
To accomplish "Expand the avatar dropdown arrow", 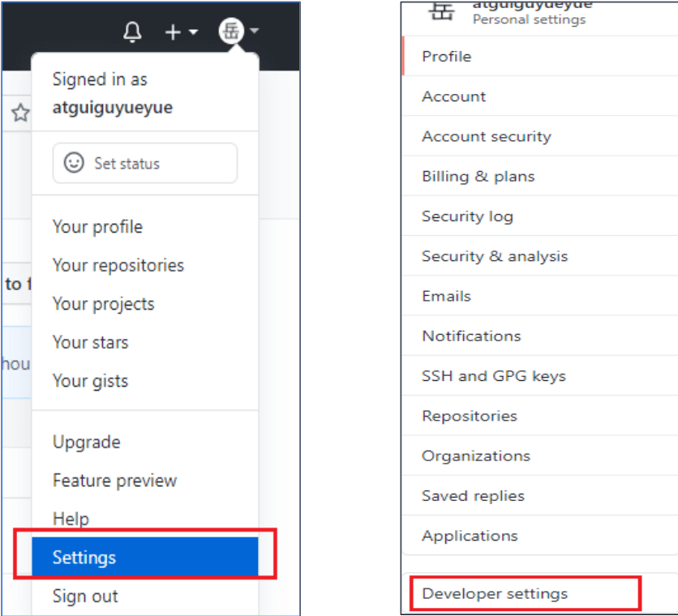I will (255, 31).
